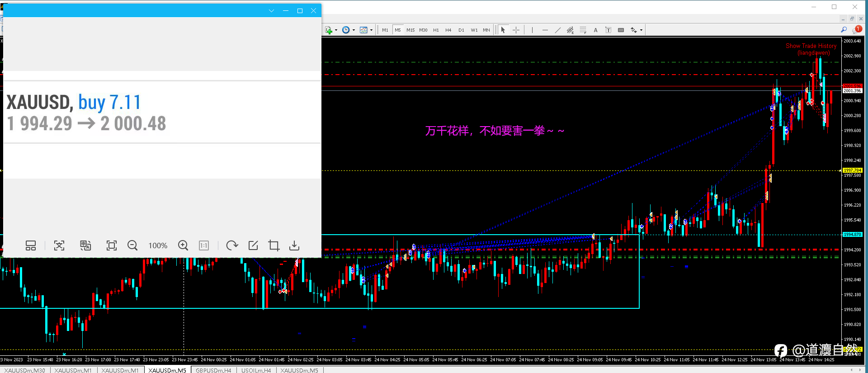Download the image from the viewer
The width and height of the screenshot is (868, 373).
pos(294,245)
